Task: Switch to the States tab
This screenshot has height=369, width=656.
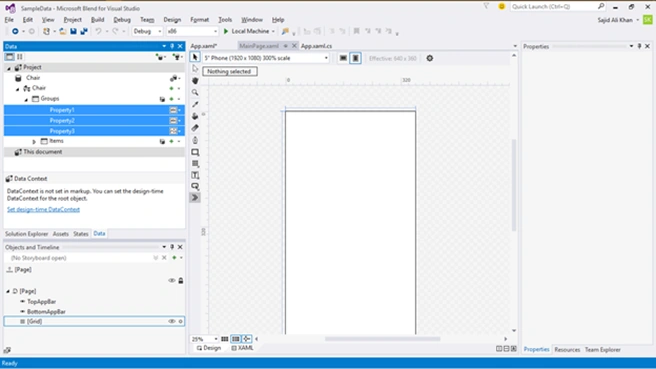Action: point(81,234)
